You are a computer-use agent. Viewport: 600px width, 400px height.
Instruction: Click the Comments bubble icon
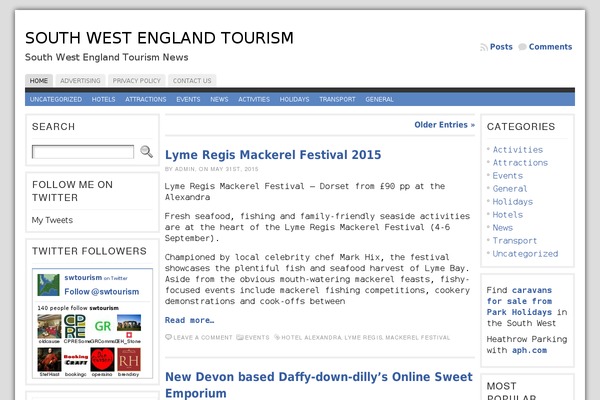coord(522,47)
